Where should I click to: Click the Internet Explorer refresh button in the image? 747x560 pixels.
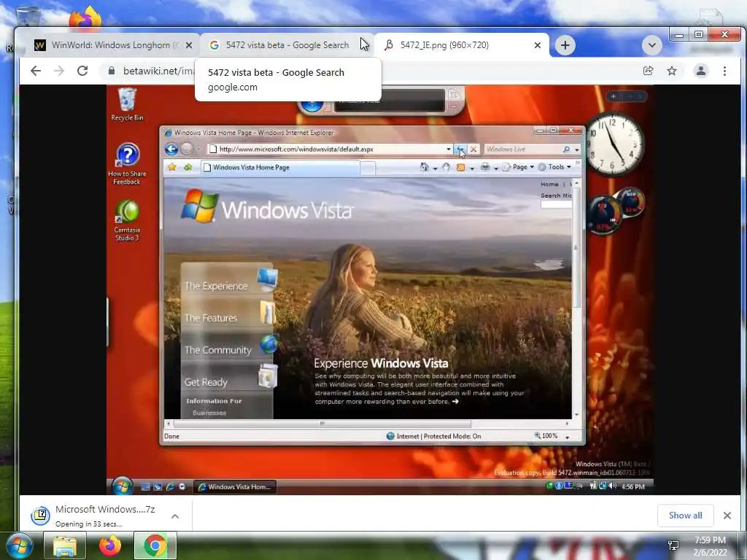pos(460,149)
